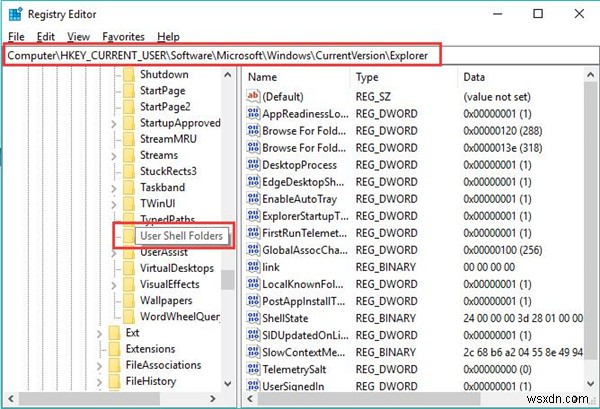Open the Edit menu
The width and height of the screenshot is (600, 409).
pos(46,37)
